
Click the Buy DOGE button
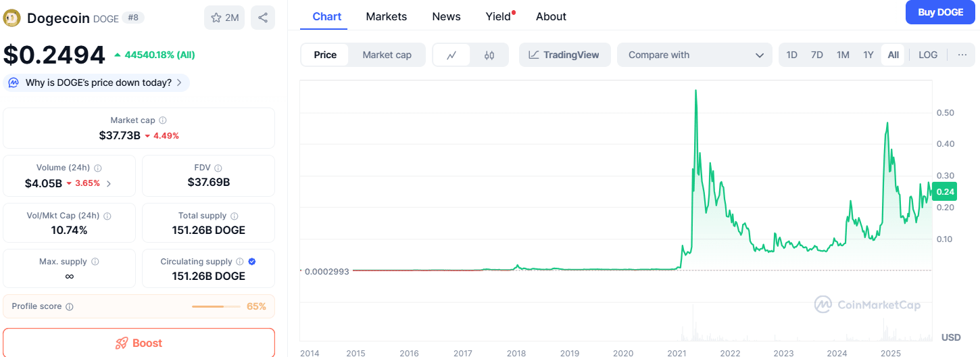[x=939, y=12]
